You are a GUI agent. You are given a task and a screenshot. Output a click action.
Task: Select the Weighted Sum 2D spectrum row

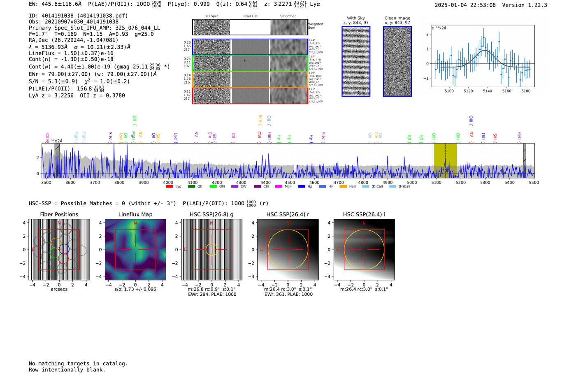[x=250, y=27]
